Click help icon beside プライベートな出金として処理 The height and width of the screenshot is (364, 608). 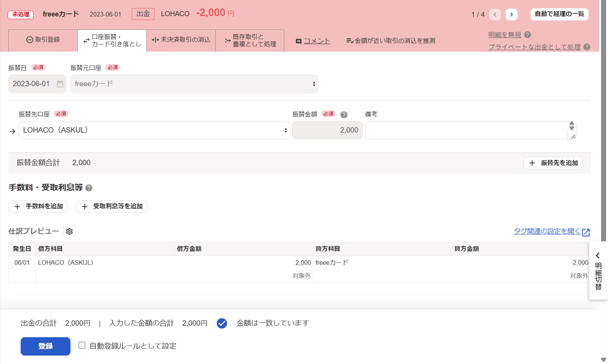[x=587, y=47]
